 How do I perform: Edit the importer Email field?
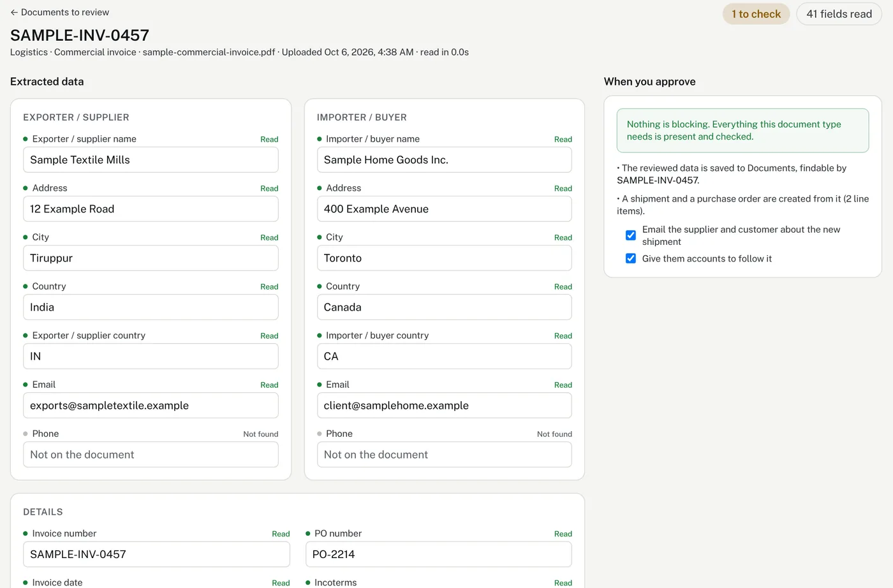444,406
